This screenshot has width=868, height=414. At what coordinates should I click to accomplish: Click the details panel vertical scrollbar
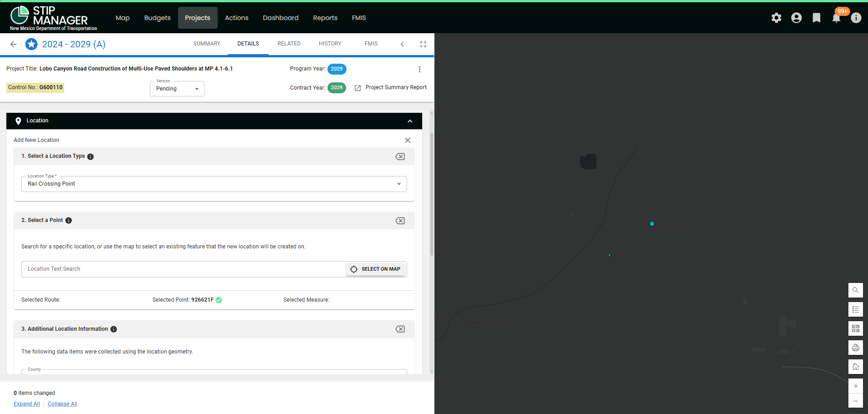click(x=432, y=194)
